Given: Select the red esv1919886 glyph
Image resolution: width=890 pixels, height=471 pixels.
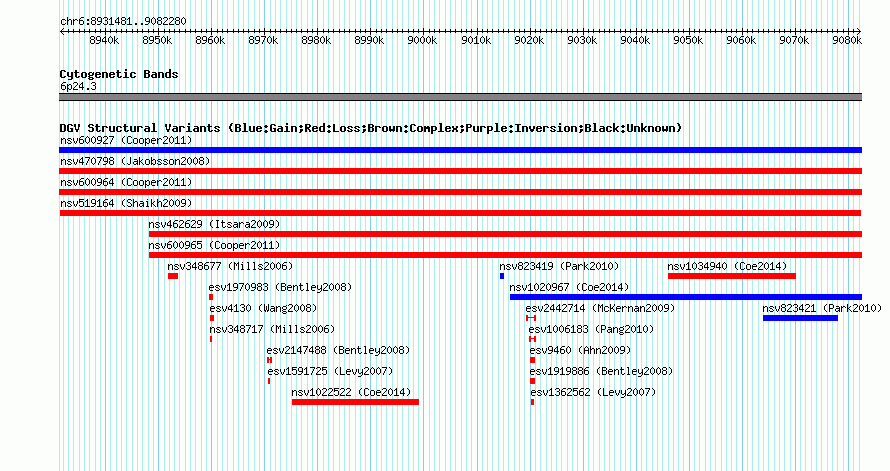Looking at the screenshot, I should click(532, 381).
